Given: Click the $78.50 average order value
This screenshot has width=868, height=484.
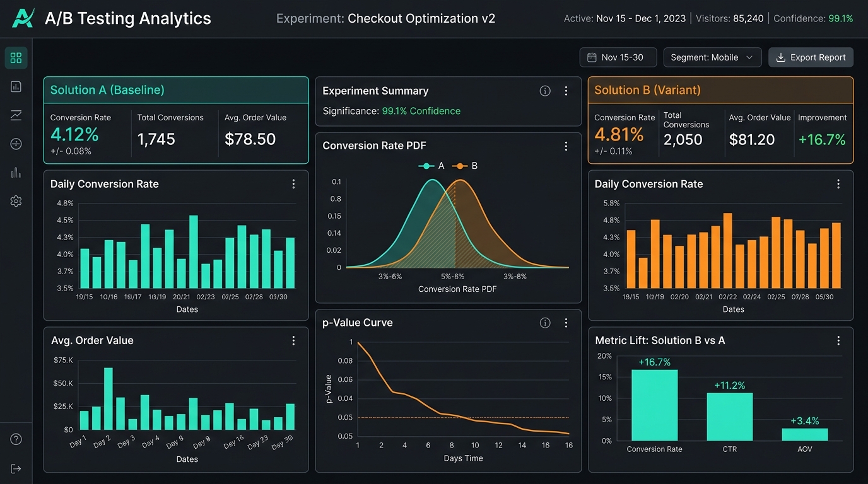Looking at the screenshot, I should pos(250,139).
